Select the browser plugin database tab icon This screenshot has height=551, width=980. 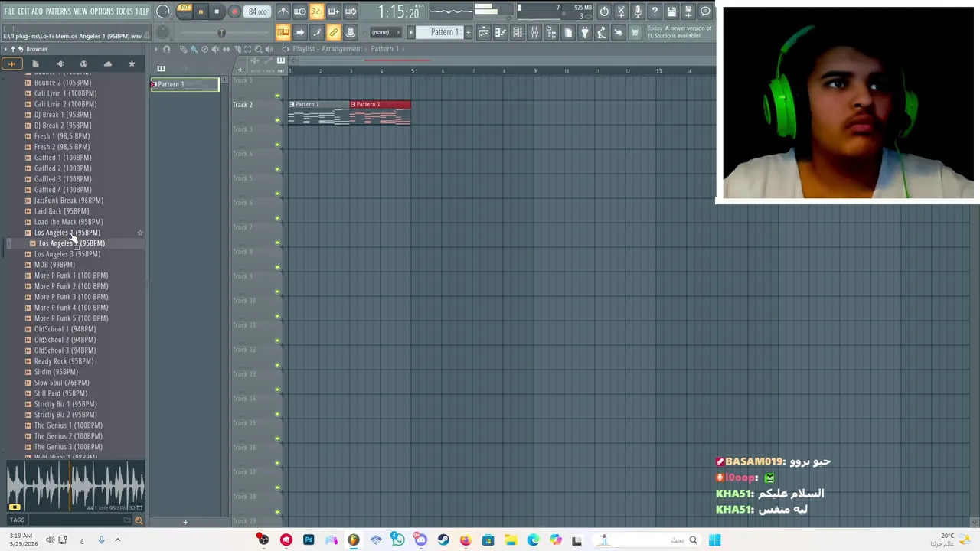60,64
